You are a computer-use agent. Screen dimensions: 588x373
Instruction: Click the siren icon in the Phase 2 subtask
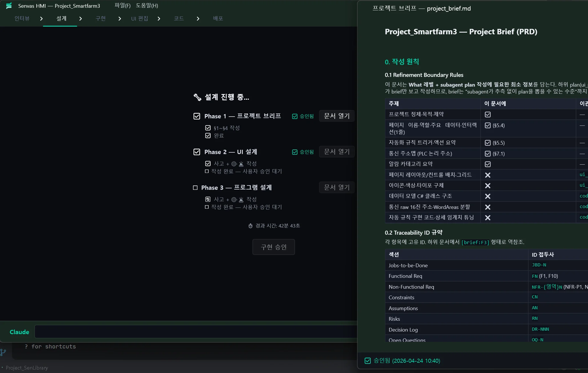[x=241, y=164]
